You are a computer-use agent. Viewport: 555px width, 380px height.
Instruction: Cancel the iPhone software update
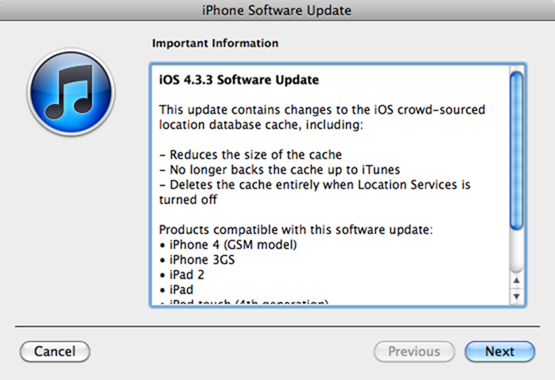pyautogui.click(x=55, y=351)
